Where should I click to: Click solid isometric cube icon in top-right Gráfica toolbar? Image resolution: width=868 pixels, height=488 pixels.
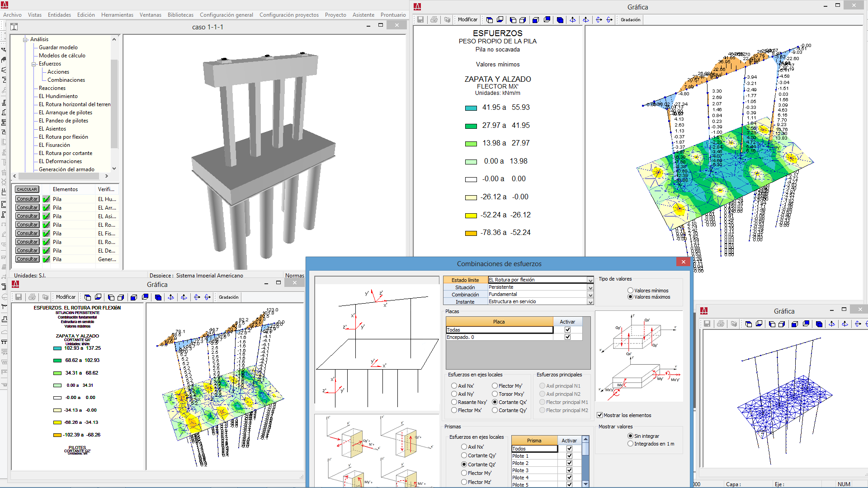pyautogui.click(x=560, y=20)
